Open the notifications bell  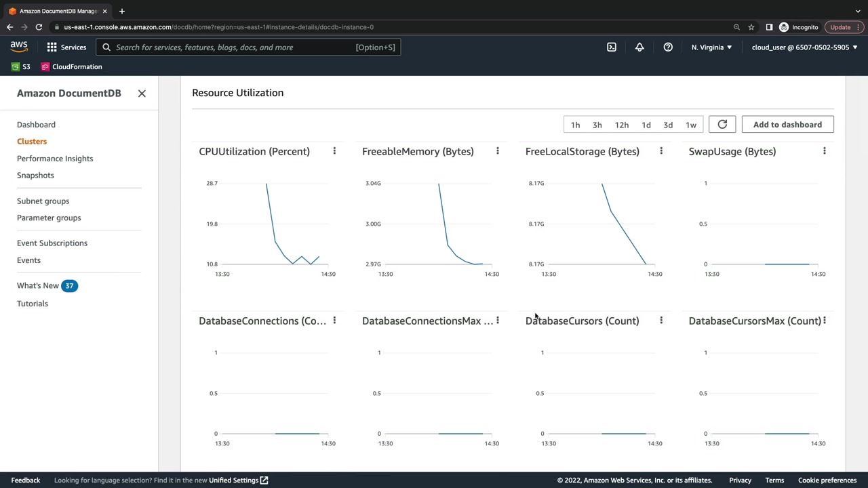(639, 47)
